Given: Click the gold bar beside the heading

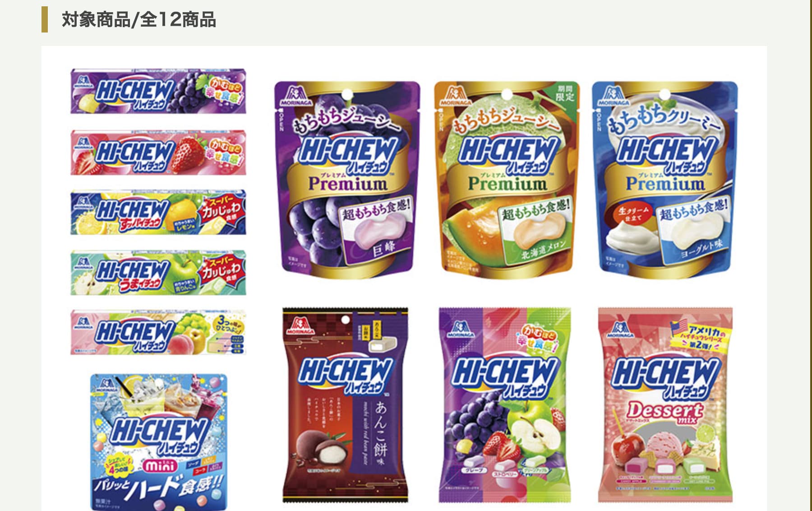Looking at the screenshot, I should pos(45,19).
